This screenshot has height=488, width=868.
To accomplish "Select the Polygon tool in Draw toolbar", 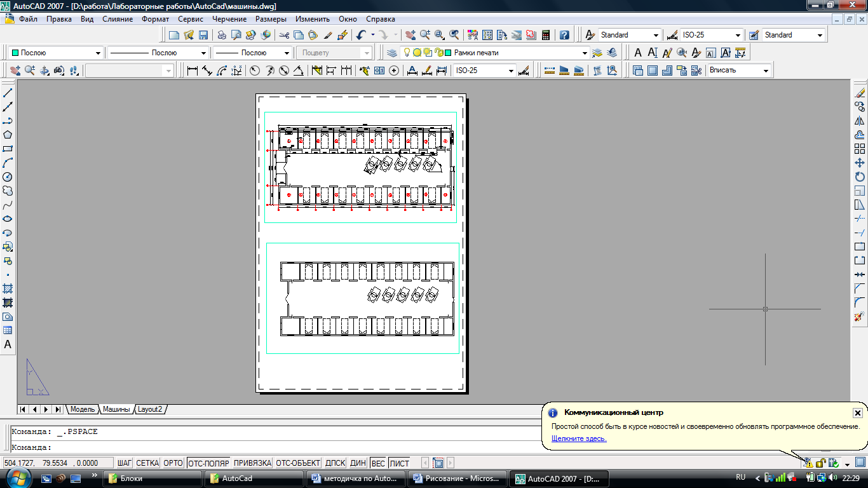I will pos(8,135).
